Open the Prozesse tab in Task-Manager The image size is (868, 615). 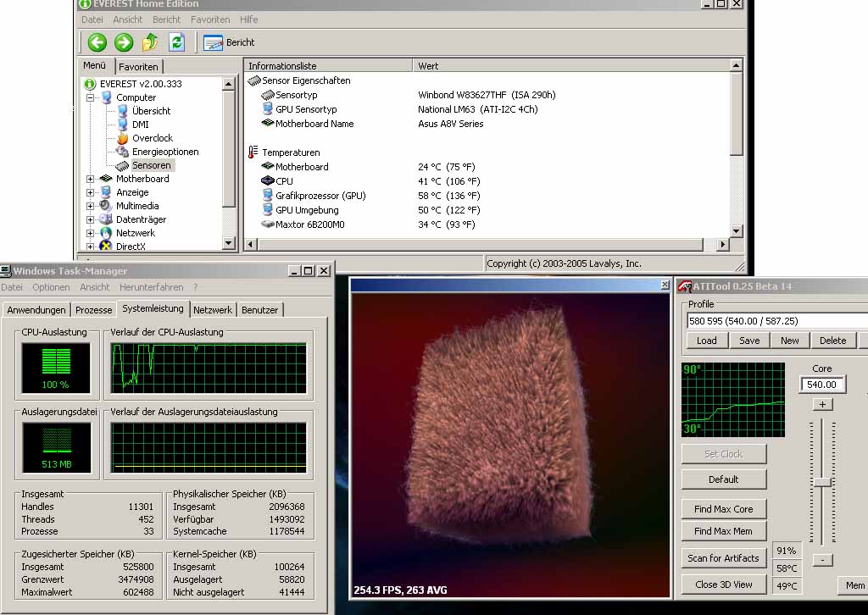93,310
